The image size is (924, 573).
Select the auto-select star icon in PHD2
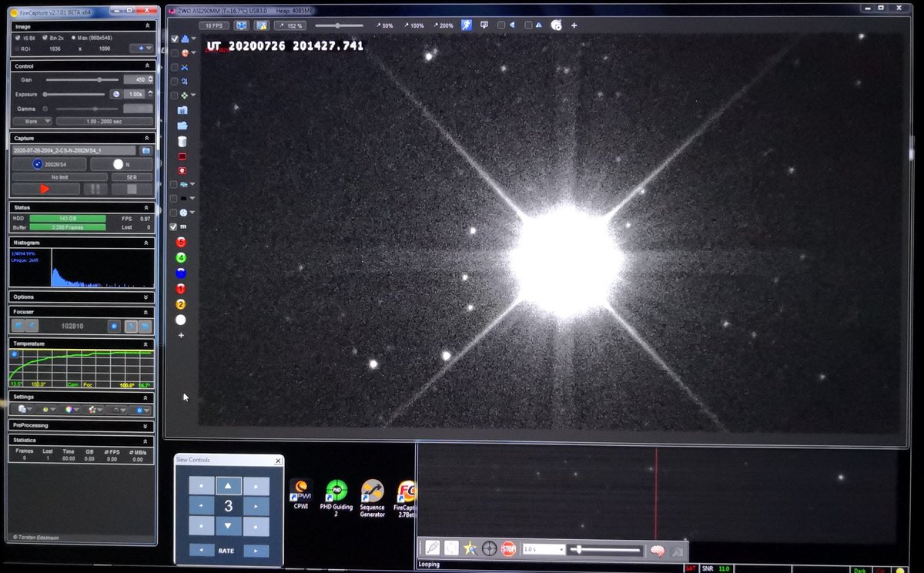point(470,548)
